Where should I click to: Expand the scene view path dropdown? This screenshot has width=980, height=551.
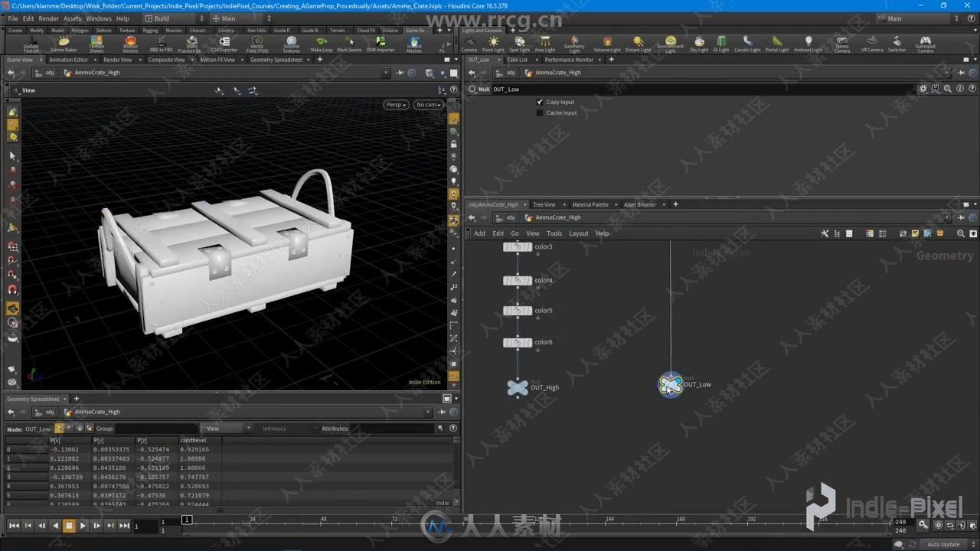tap(386, 73)
